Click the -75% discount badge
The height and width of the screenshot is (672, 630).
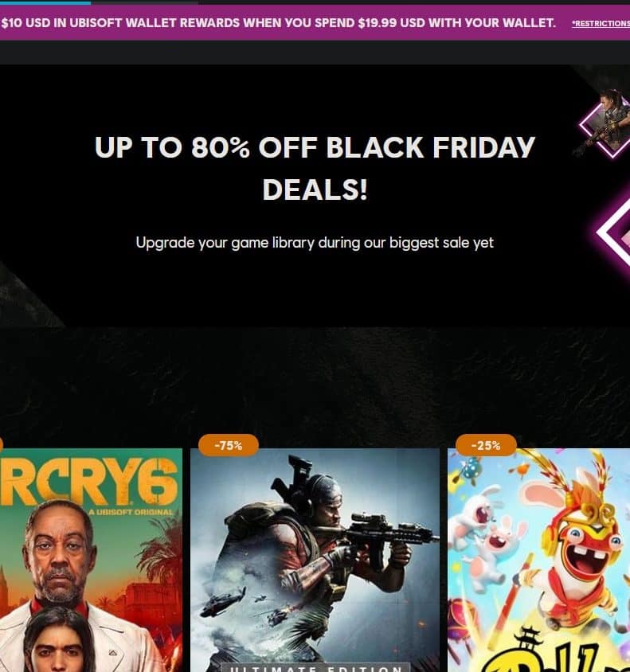(x=229, y=445)
